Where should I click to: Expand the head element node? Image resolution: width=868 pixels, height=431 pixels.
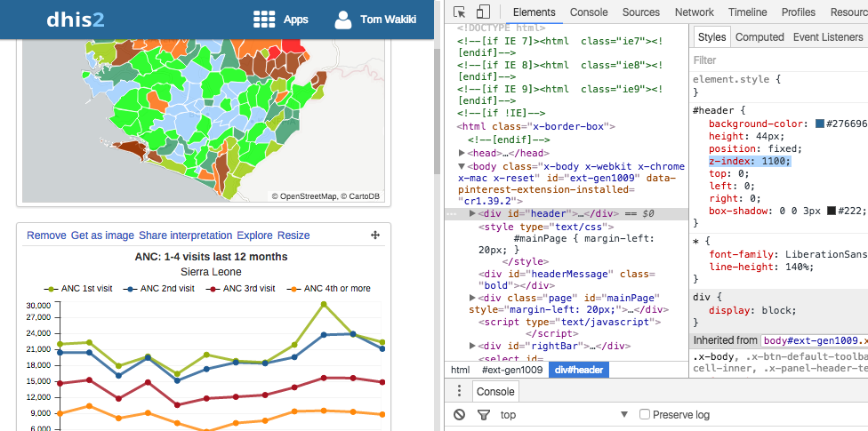tap(462, 153)
